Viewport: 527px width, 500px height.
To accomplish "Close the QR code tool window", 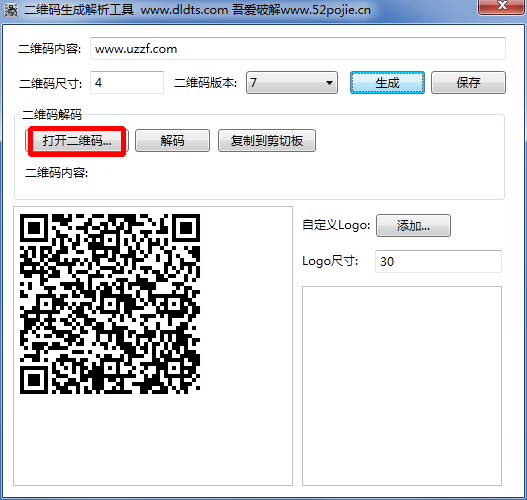I will [x=502, y=6].
